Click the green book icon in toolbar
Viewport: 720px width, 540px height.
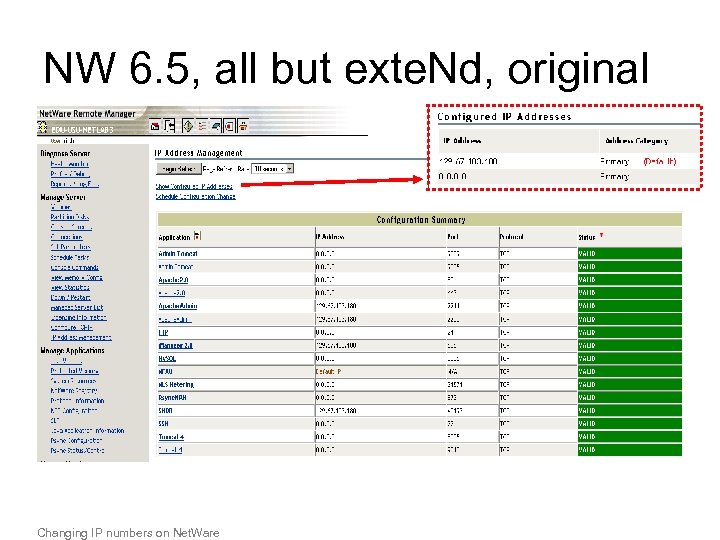tap(216, 125)
